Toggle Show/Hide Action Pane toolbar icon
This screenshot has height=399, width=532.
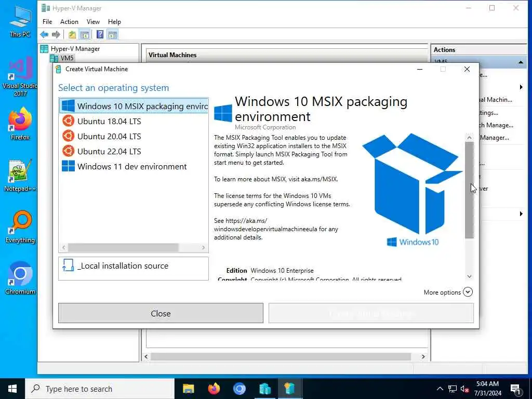112,35
